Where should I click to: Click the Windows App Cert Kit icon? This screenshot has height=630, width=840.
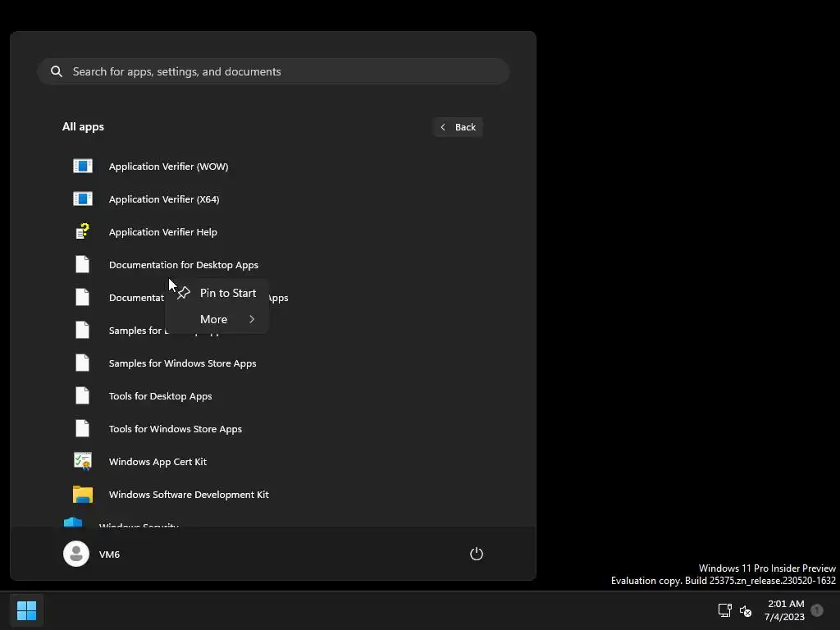tap(83, 461)
